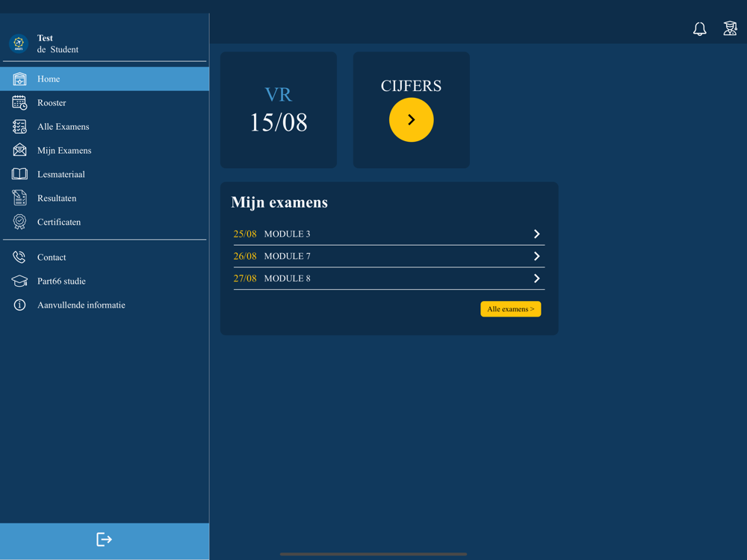Click the 26/08 exam date
Screen dimensions: 747x560
pos(245,256)
